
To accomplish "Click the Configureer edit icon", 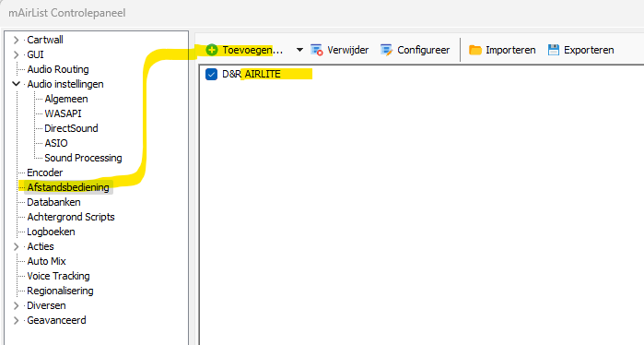I will [386, 50].
